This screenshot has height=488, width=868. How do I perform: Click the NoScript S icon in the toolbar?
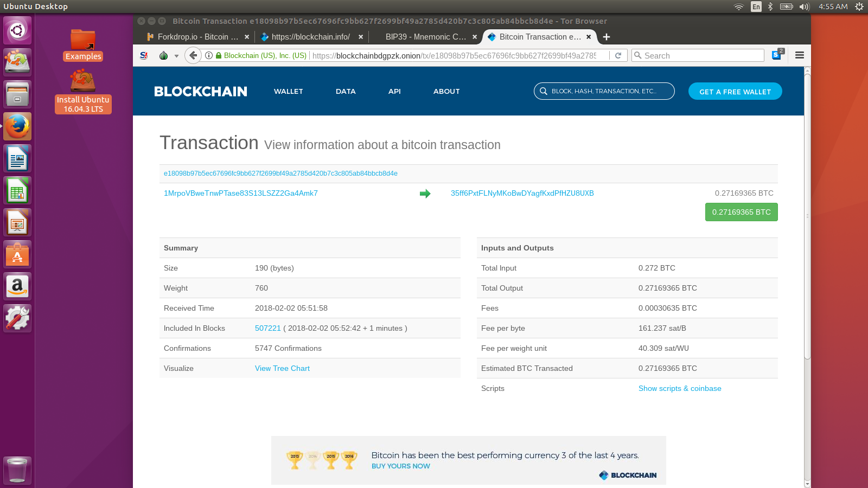tap(144, 55)
